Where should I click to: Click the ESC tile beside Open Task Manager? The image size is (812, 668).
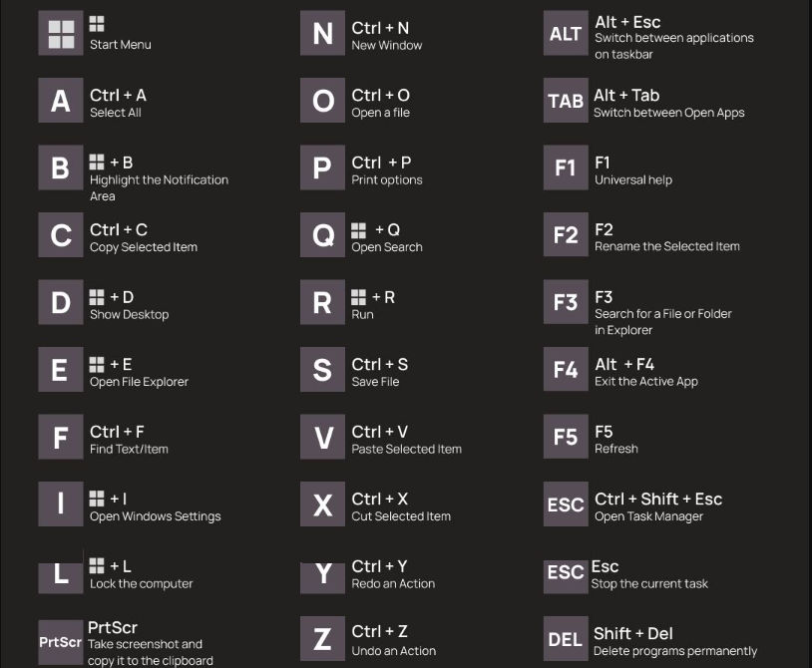[566, 504]
